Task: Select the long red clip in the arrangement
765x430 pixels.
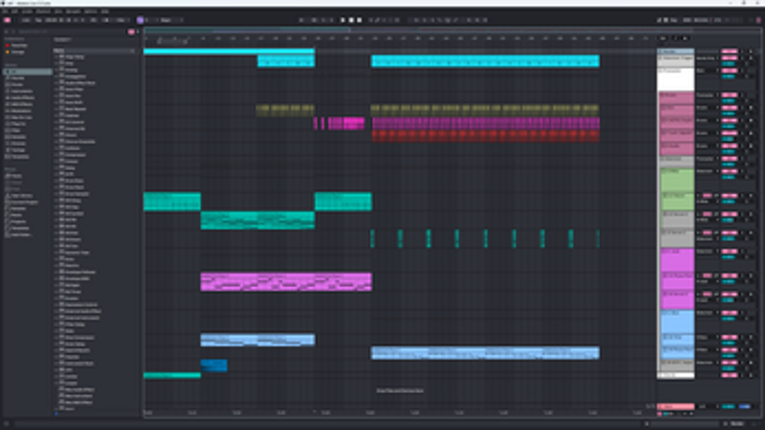Action: (x=485, y=136)
